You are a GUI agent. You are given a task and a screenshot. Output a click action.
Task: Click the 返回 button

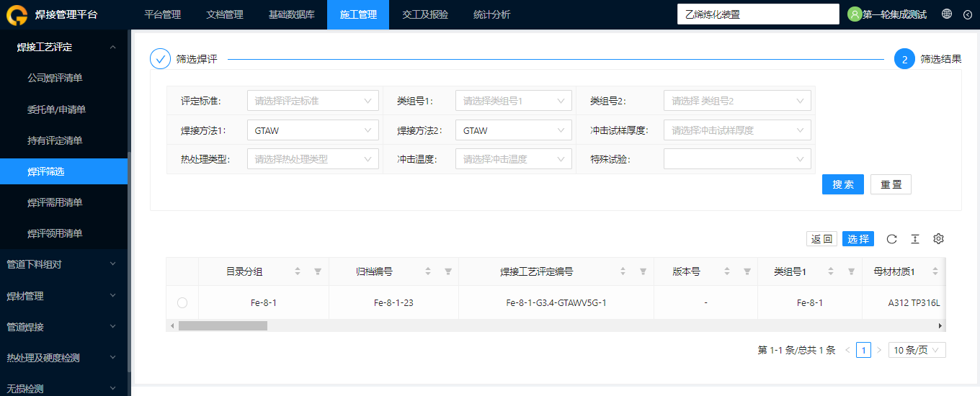pyautogui.click(x=821, y=239)
